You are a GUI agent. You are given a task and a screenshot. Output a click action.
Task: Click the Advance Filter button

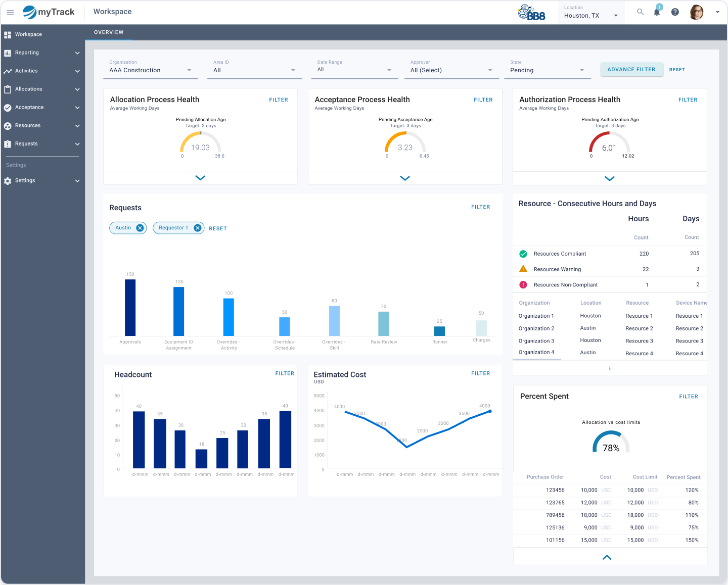(x=631, y=70)
